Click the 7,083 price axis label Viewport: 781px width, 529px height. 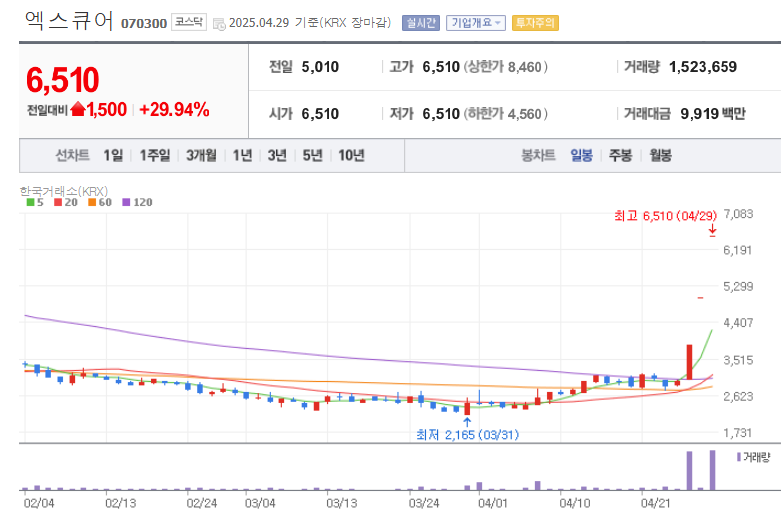[x=738, y=214]
